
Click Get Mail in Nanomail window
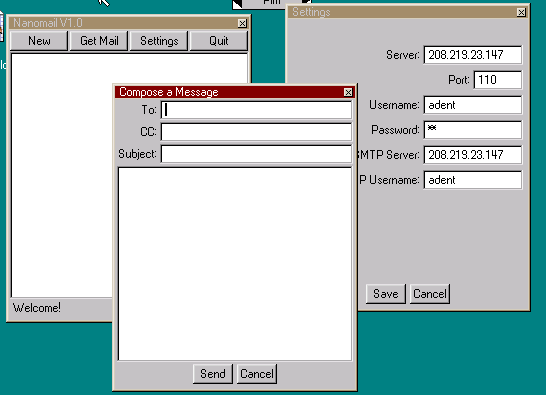[99, 41]
